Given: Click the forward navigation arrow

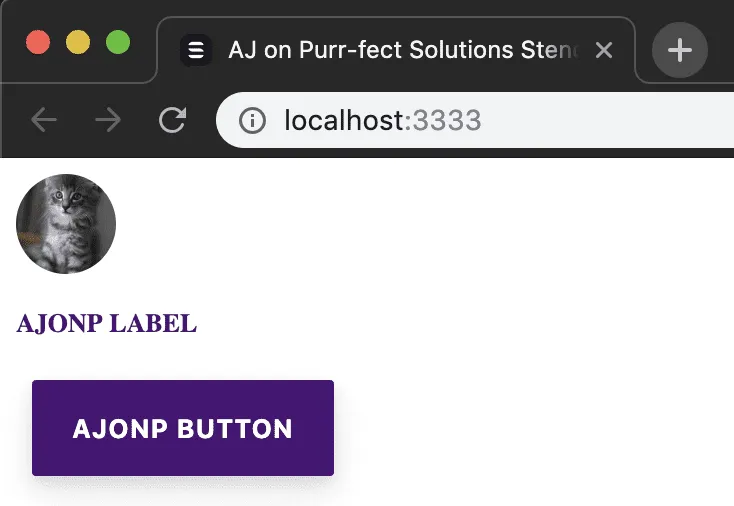Looking at the screenshot, I should click(108, 121).
